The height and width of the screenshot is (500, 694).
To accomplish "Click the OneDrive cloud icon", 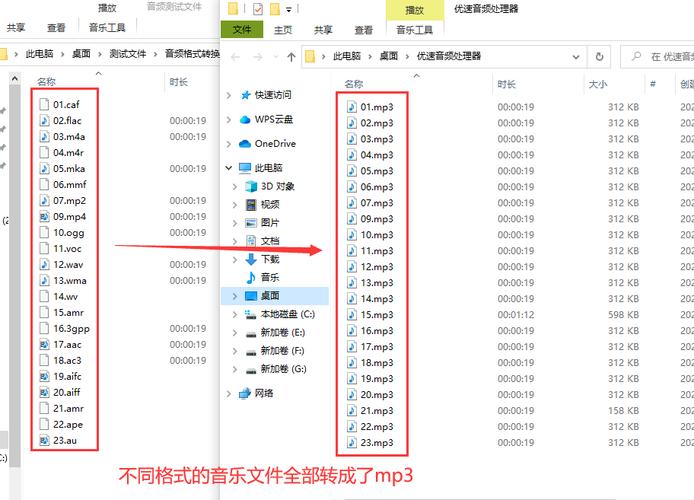I will click(x=245, y=144).
